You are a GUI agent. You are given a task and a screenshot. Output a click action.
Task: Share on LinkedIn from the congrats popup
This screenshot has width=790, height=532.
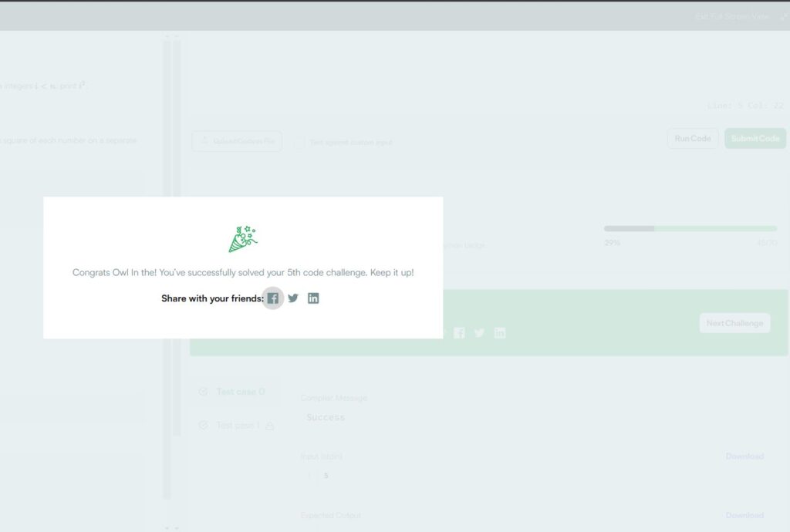(313, 298)
